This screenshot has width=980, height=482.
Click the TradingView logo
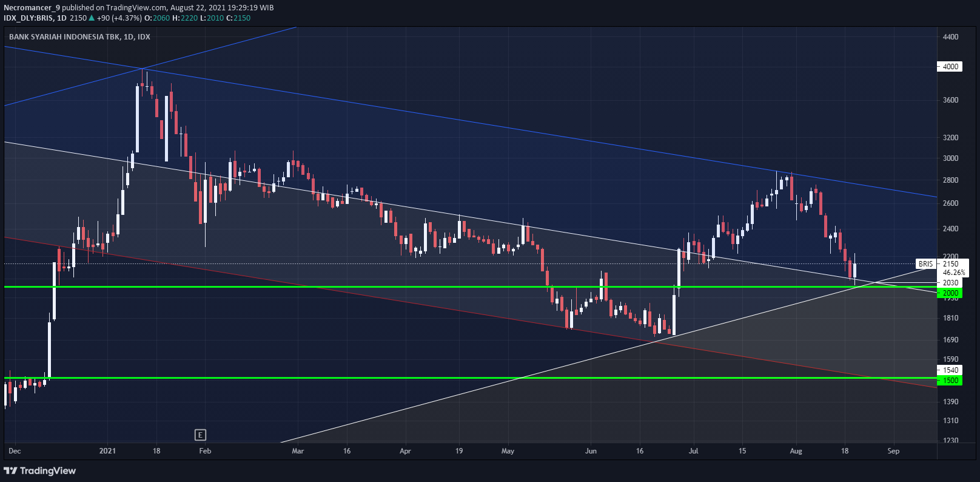[x=40, y=470]
